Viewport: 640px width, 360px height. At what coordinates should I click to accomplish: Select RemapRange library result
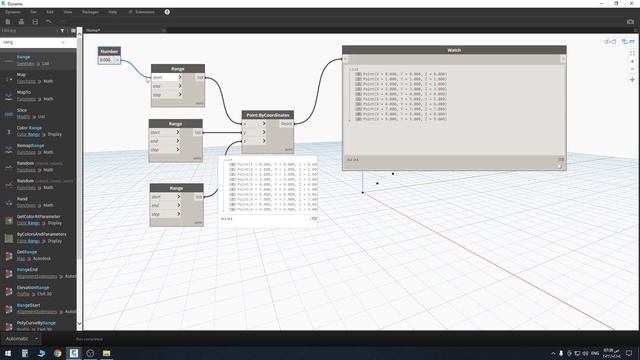coord(38,149)
